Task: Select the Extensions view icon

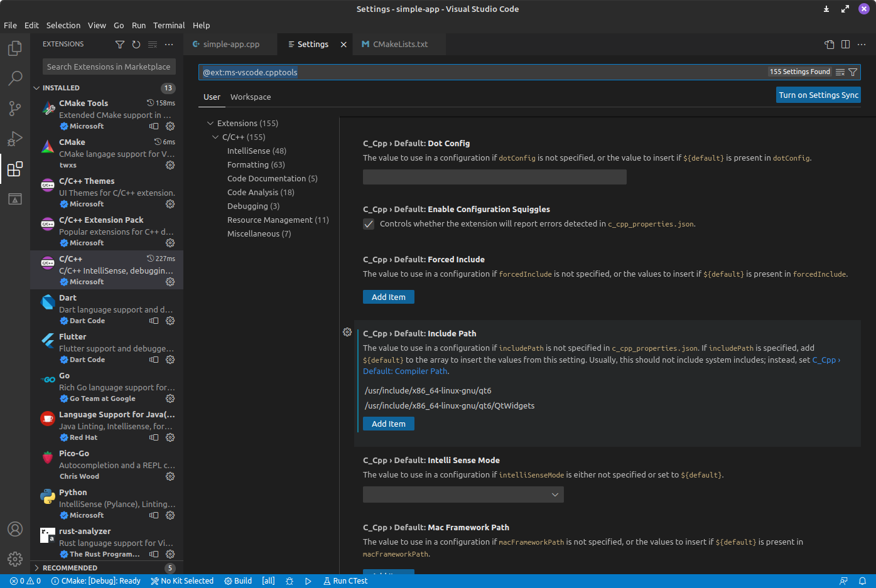Action: coord(15,169)
